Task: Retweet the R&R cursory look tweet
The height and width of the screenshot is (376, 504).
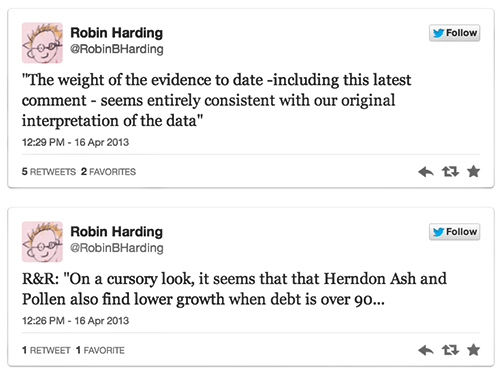Action: [450, 350]
